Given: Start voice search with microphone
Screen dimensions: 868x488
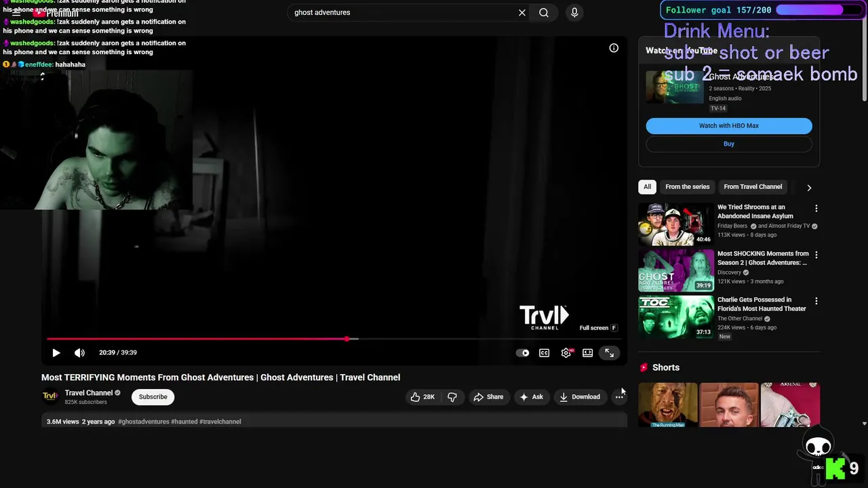Looking at the screenshot, I should pyautogui.click(x=574, y=13).
